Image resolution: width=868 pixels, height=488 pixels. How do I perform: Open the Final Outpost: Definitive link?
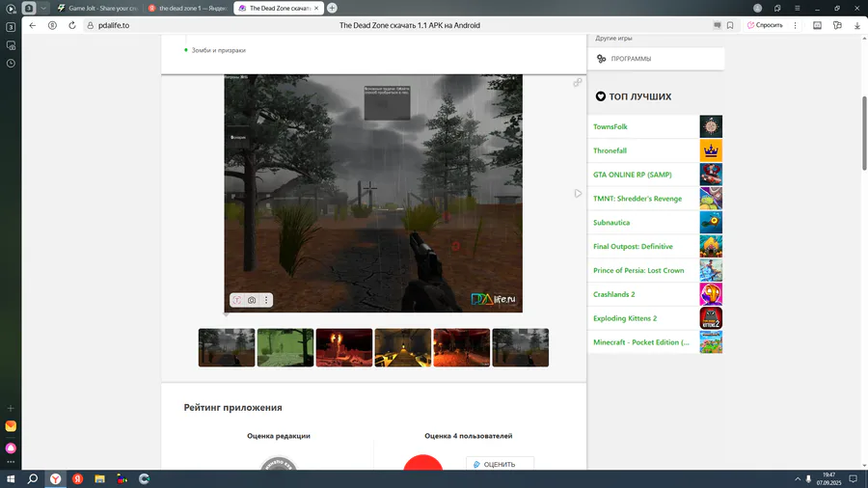coord(634,246)
